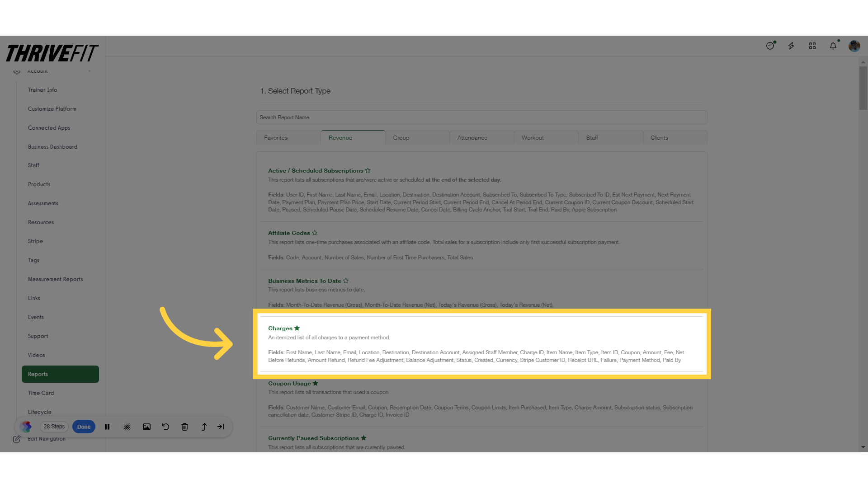Click the Stripe sidebar navigation link

(35, 241)
